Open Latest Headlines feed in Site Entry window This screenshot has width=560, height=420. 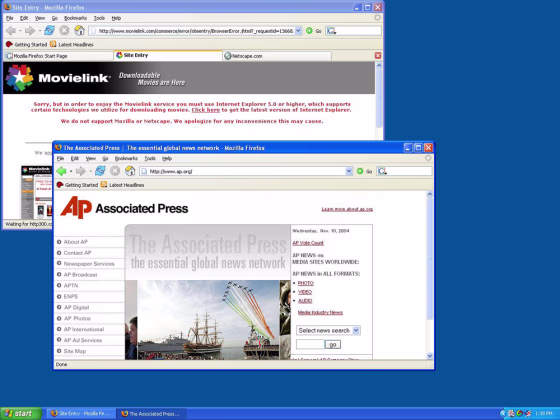(72, 44)
